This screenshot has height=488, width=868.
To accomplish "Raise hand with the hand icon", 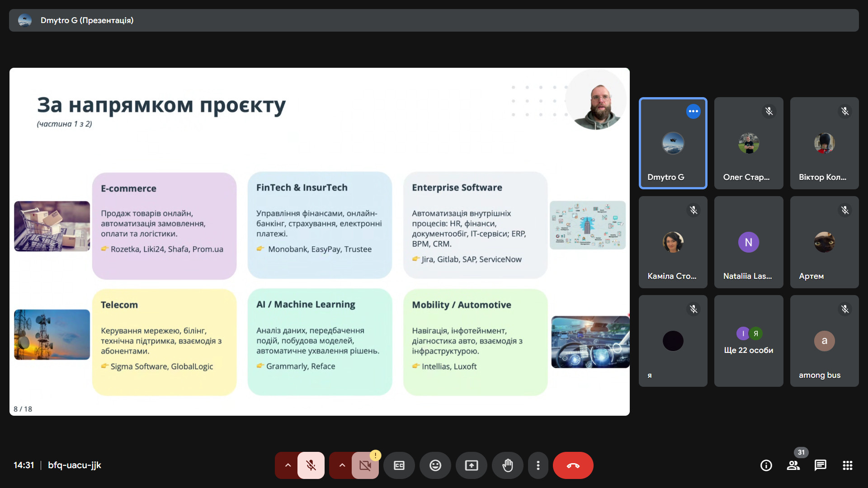I will tap(508, 465).
